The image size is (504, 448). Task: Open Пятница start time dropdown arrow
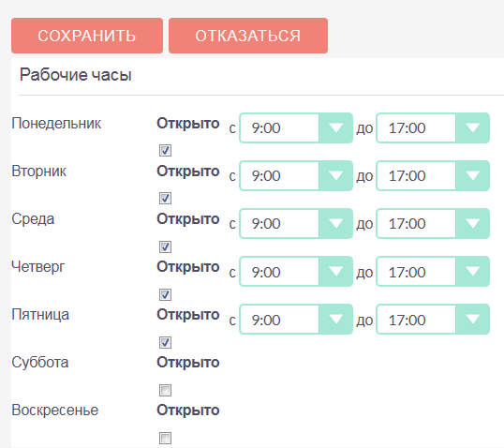pos(335,320)
